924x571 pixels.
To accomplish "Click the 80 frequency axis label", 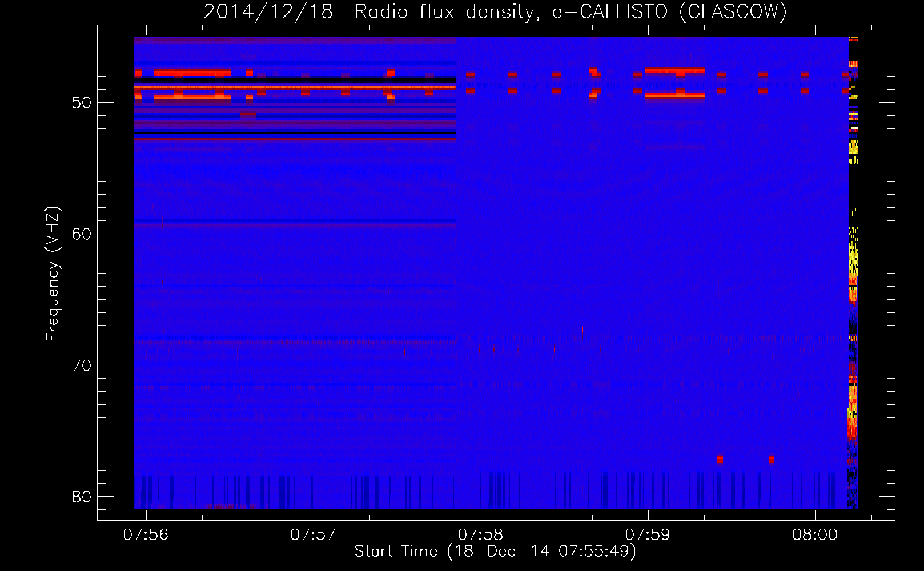I will pyautogui.click(x=82, y=497).
